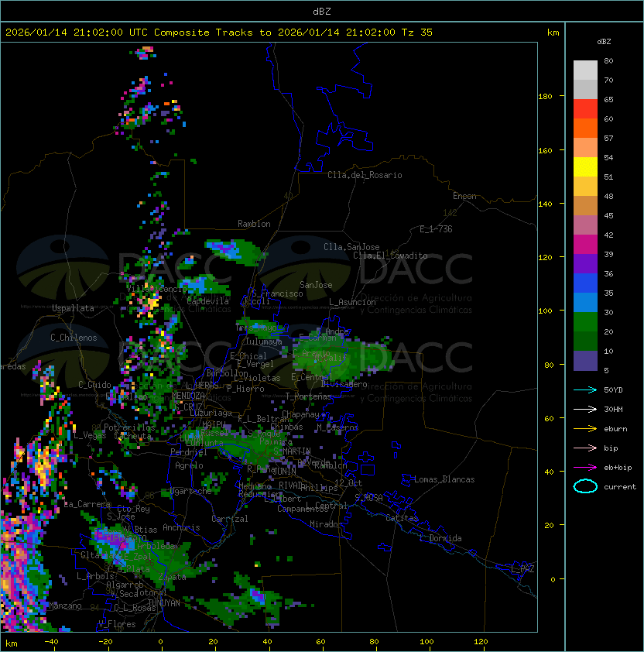Viewport: 644px width, 652px height.
Task: Click the Ugarteche map label
Action: [x=191, y=491]
